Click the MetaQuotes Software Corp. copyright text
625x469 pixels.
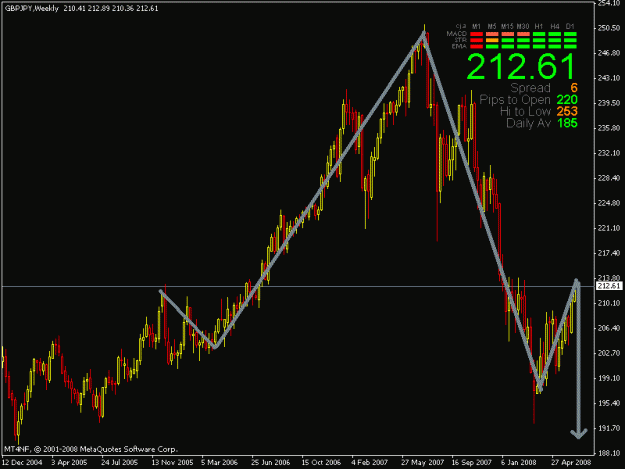point(90,449)
